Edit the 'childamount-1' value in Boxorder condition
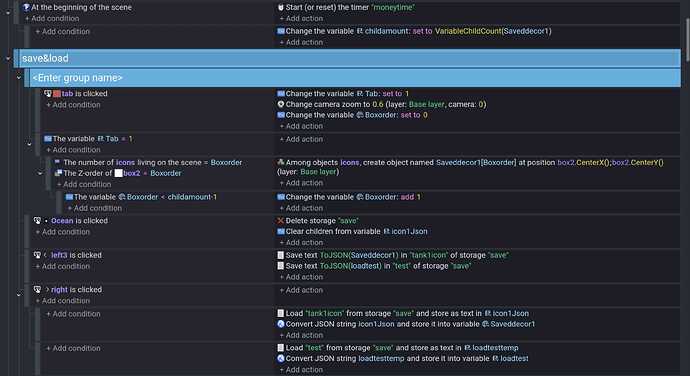 [x=192, y=197]
